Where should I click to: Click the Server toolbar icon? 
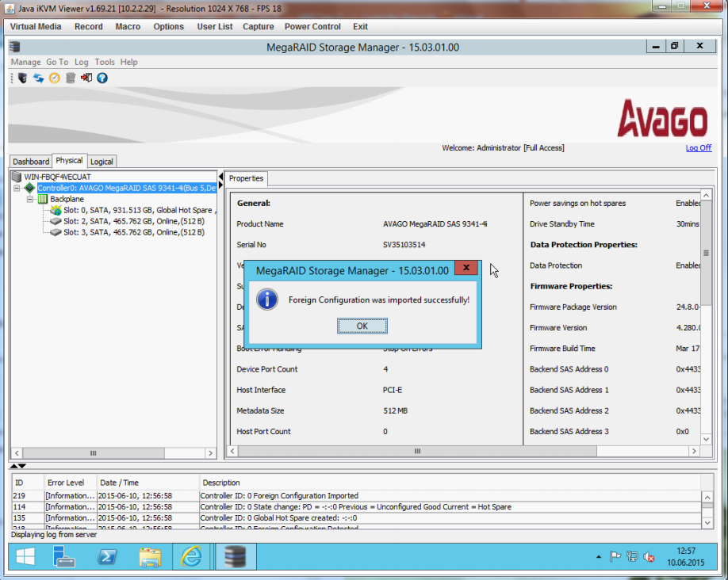22,78
